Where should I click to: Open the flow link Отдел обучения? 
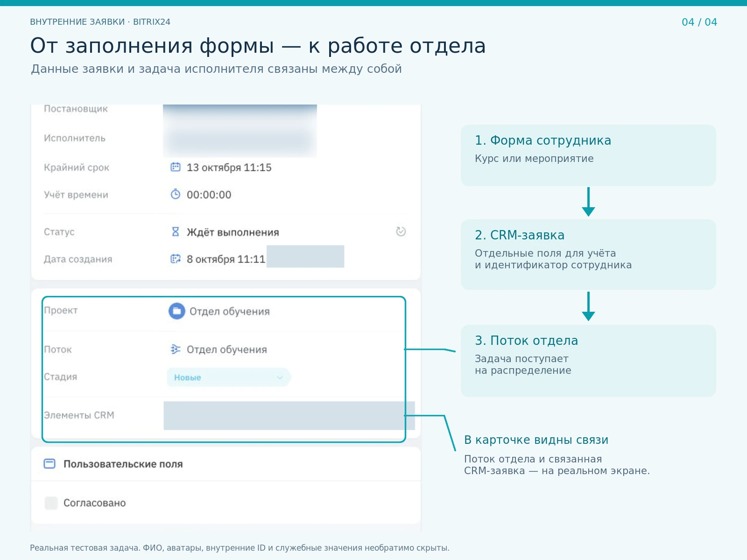click(x=227, y=350)
